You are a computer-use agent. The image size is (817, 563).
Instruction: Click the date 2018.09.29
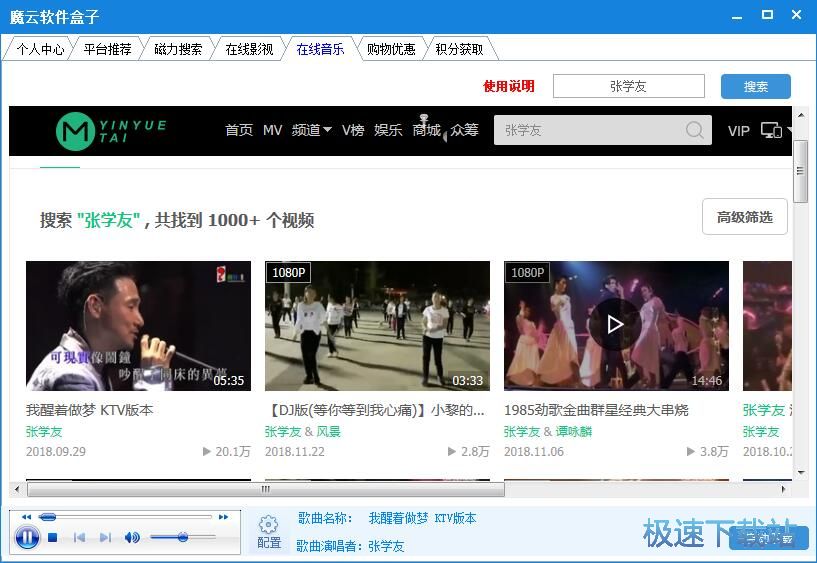(56, 452)
